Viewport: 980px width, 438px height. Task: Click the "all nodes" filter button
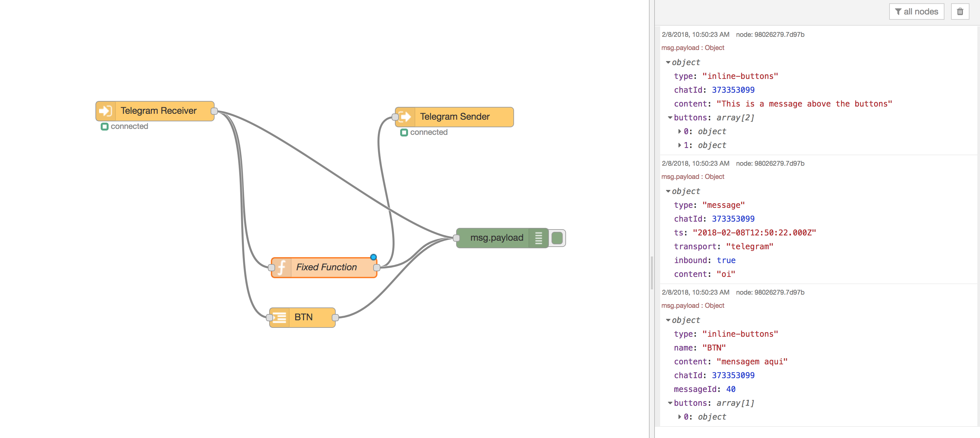pyautogui.click(x=917, y=12)
